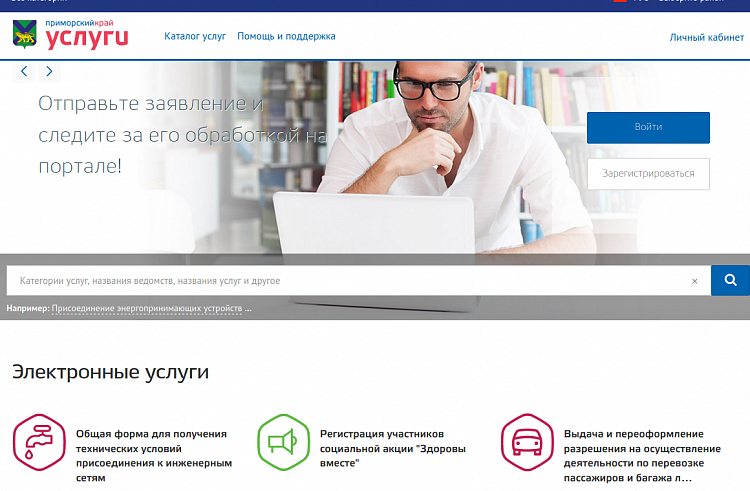Image resolution: width=750 pixels, height=491 pixels.
Task: Click the Primorsky Krai coat of arms logo
Action: pyautogui.click(x=25, y=34)
